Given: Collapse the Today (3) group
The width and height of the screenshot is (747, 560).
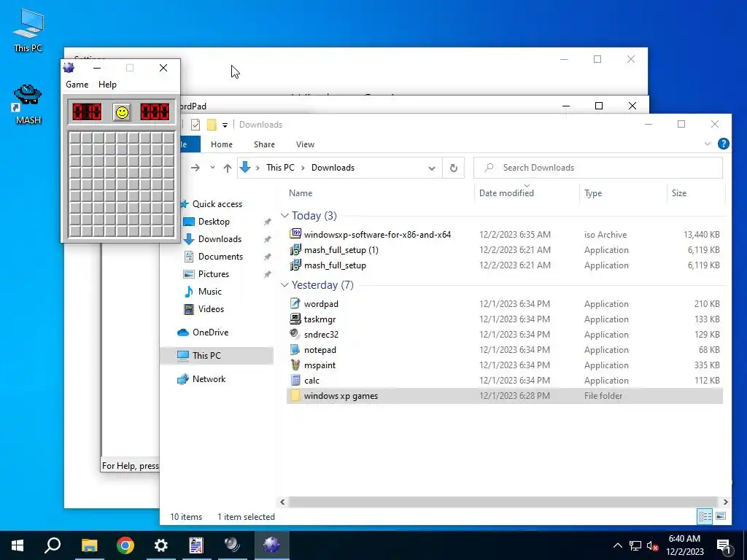Looking at the screenshot, I should (285, 216).
